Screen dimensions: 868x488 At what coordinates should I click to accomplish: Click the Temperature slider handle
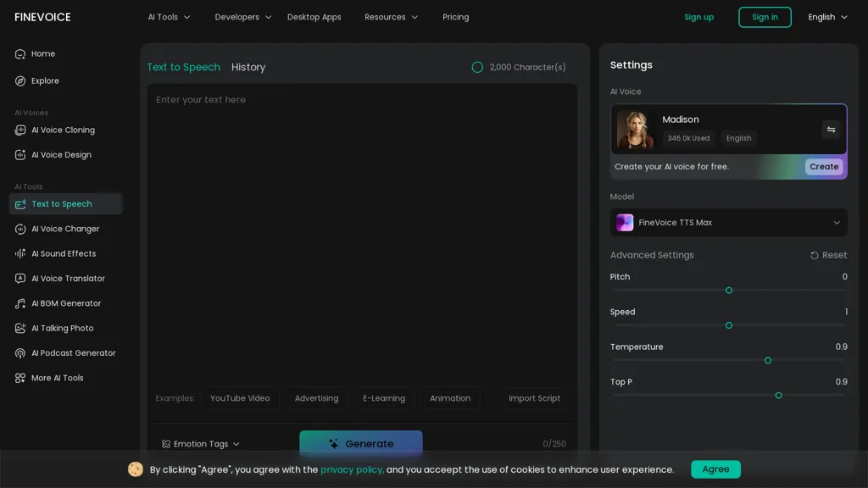(768, 360)
